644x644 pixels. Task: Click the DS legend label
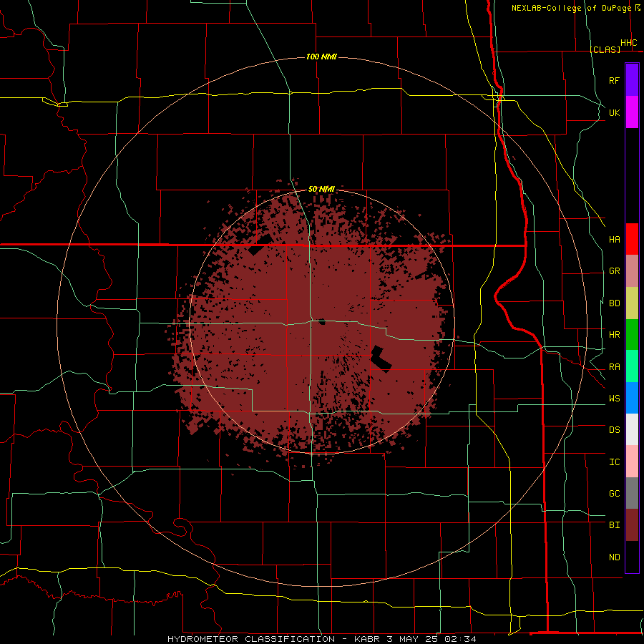[x=615, y=430]
